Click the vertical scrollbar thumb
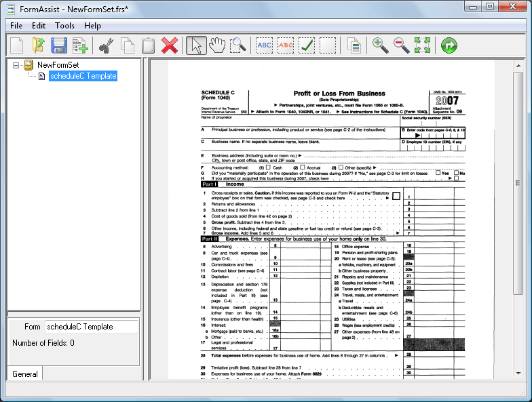This screenshot has height=402, width=532. [x=518, y=183]
